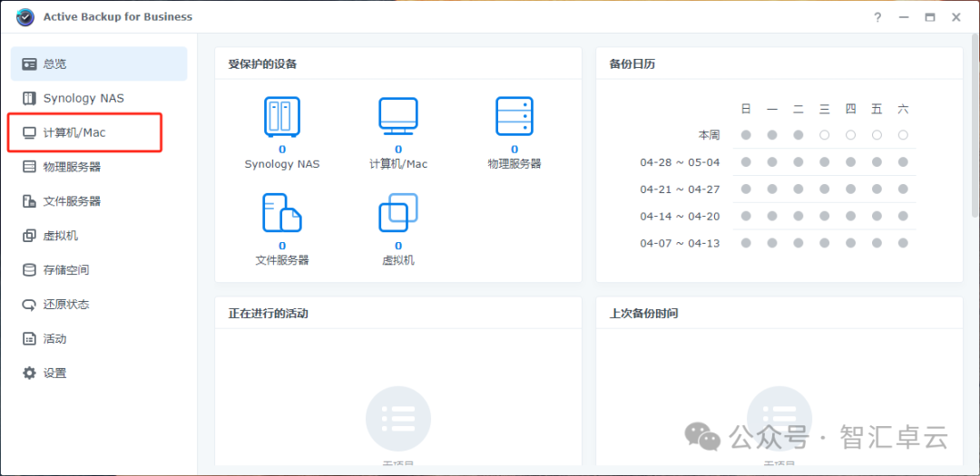This screenshot has height=476, width=980.
Task: Click the 受保护的设备 panel title
Action: (262, 63)
